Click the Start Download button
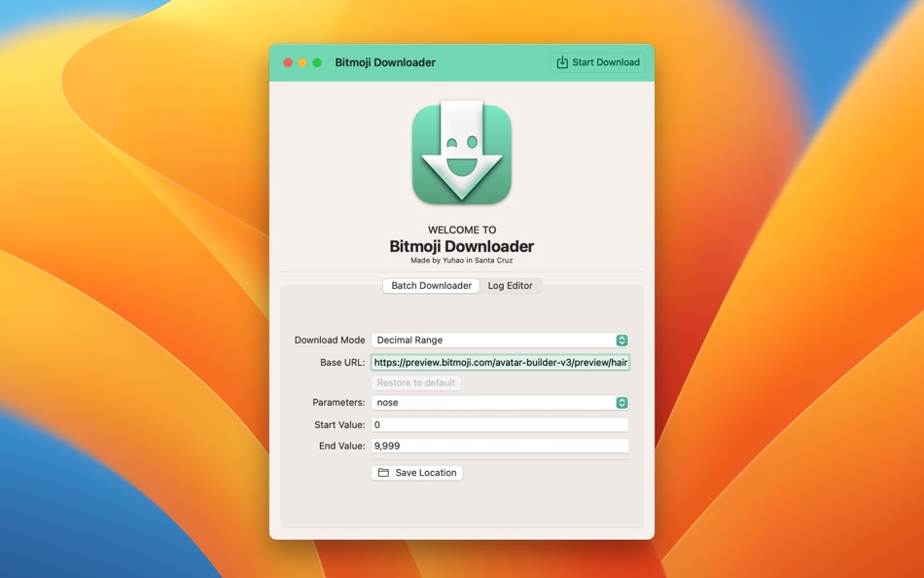 coord(597,62)
